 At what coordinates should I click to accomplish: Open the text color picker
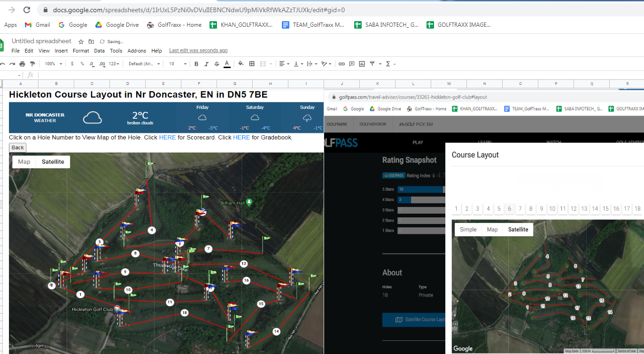227,64
